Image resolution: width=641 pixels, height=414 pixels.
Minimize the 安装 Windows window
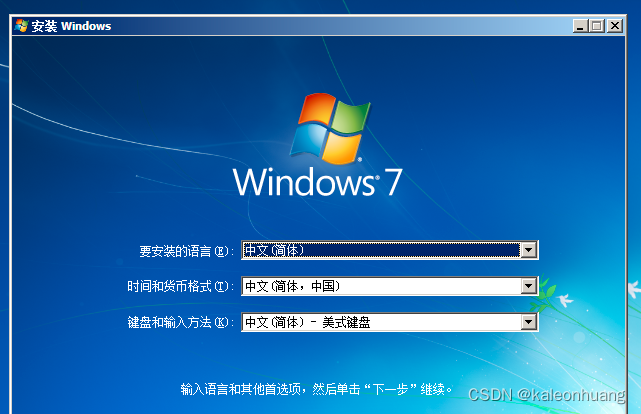point(580,26)
